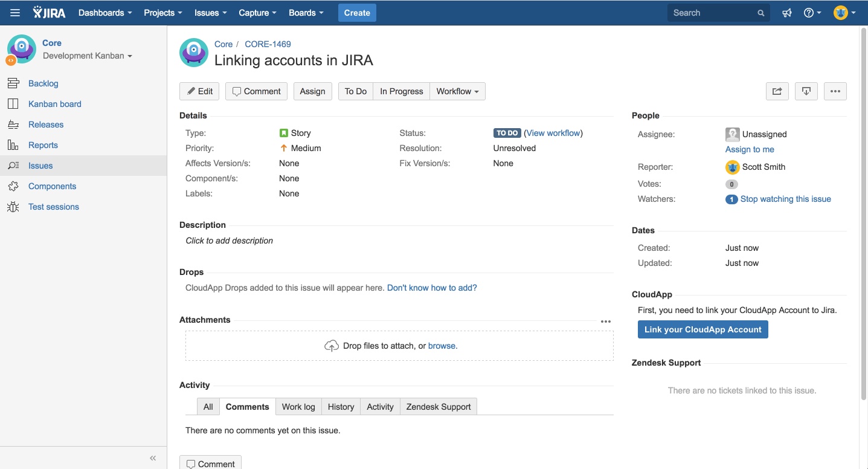868x469 pixels.
Task: Open the Issues top navigation dropdown
Action: 211,13
